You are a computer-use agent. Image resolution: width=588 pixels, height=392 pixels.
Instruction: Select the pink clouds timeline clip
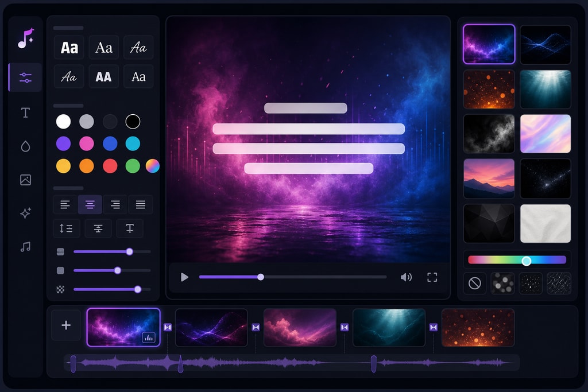(x=300, y=328)
